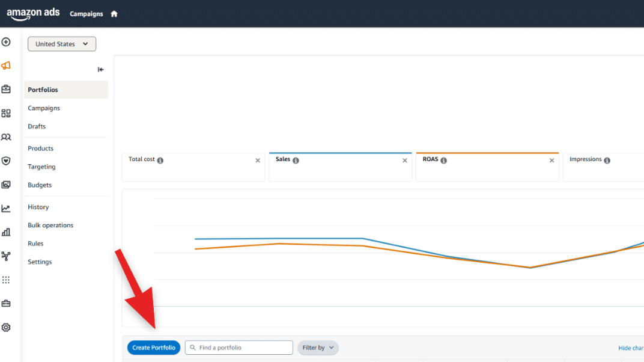Remove the ROAS metric card
This screenshot has width=644, height=362.
[552, 160]
